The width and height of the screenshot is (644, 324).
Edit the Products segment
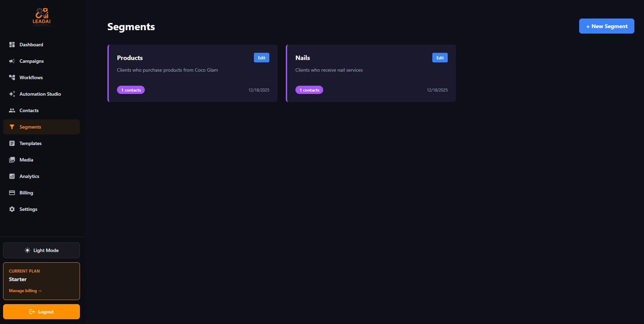(x=261, y=58)
